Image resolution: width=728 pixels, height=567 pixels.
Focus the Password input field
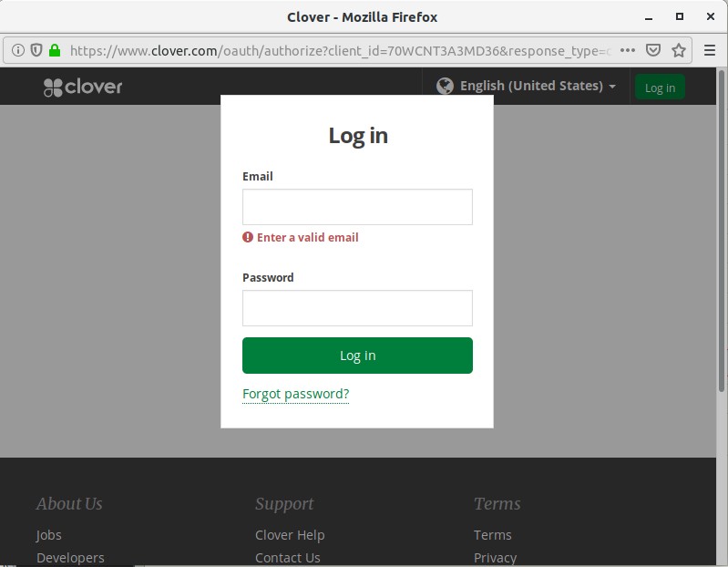(357, 308)
